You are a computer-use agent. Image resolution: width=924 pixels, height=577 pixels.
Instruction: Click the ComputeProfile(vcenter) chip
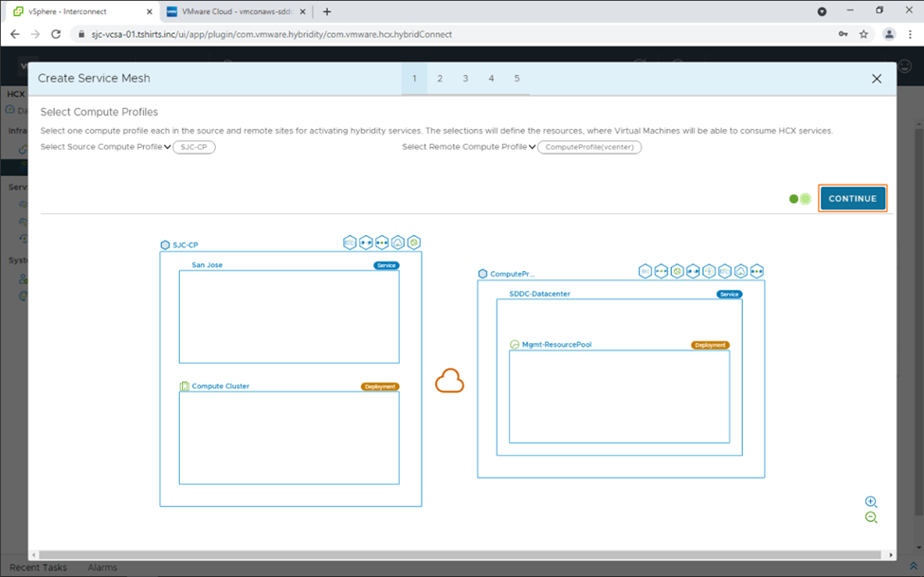click(x=589, y=147)
